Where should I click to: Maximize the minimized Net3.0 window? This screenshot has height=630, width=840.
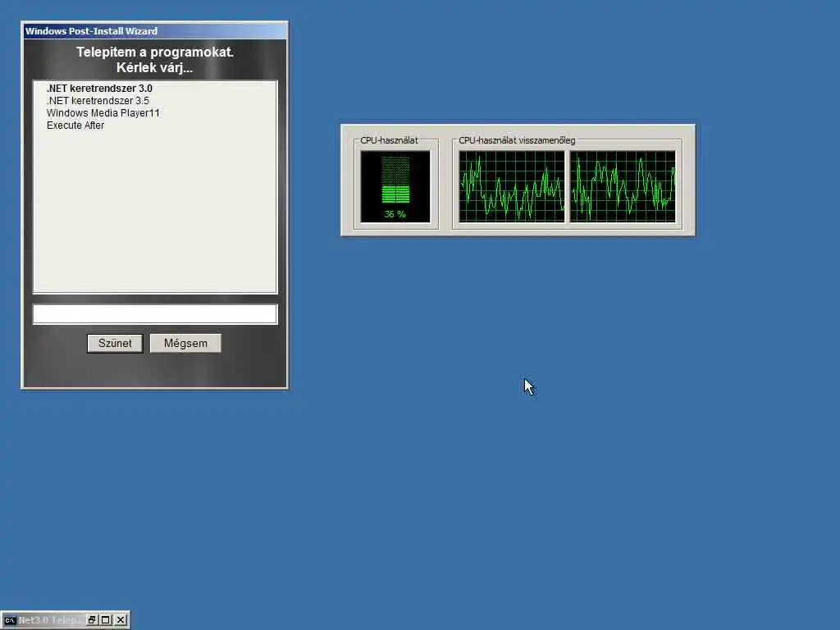click(x=106, y=620)
